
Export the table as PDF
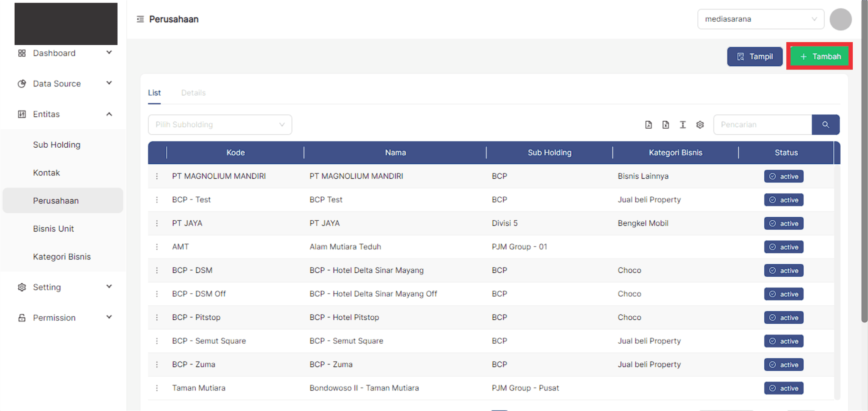(x=648, y=125)
